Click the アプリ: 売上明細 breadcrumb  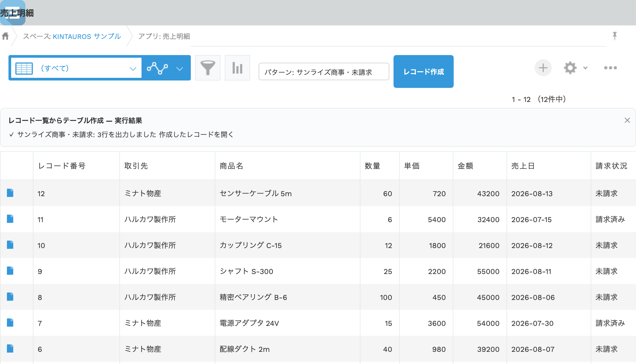164,36
